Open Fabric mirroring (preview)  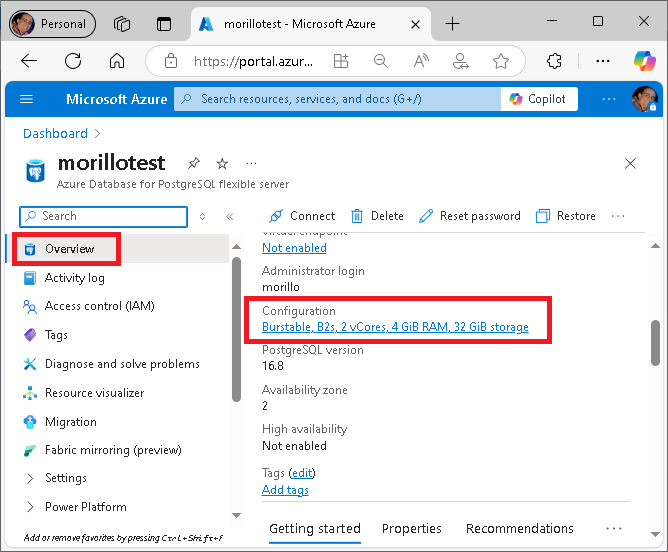[113, 450]
